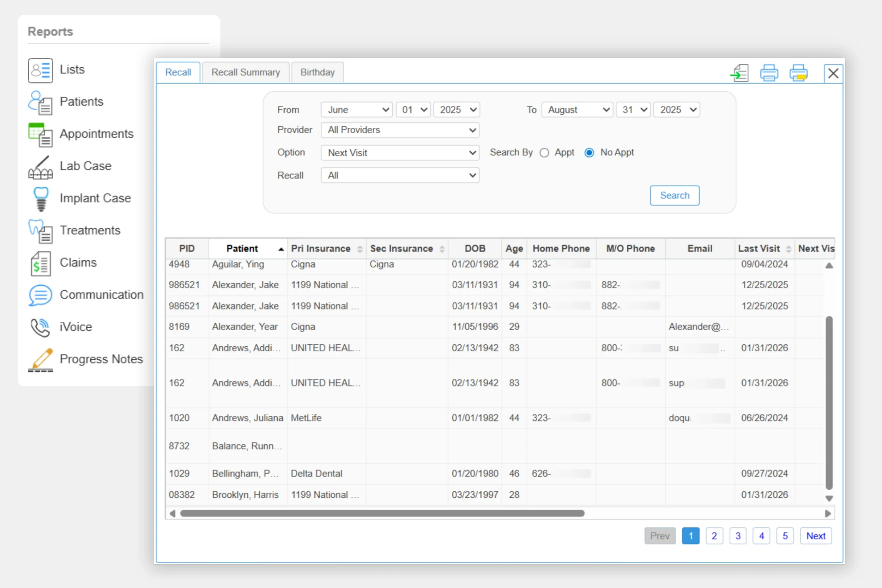Open the From month June dropdown
882x588 pixels.
356,110
